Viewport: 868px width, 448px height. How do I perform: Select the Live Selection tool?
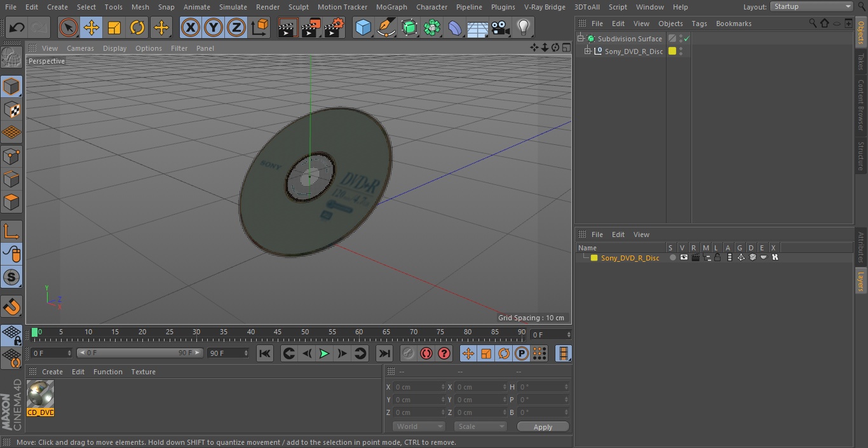coord(69,27)
